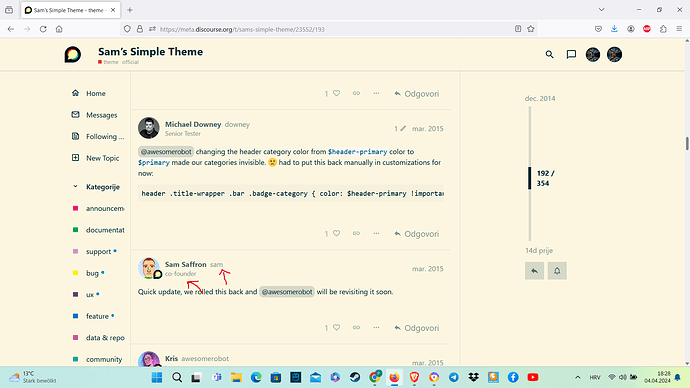Like Michael Downey's post via heart
Image resolution: width=690 pixels, height=388 pixels.
336,234
